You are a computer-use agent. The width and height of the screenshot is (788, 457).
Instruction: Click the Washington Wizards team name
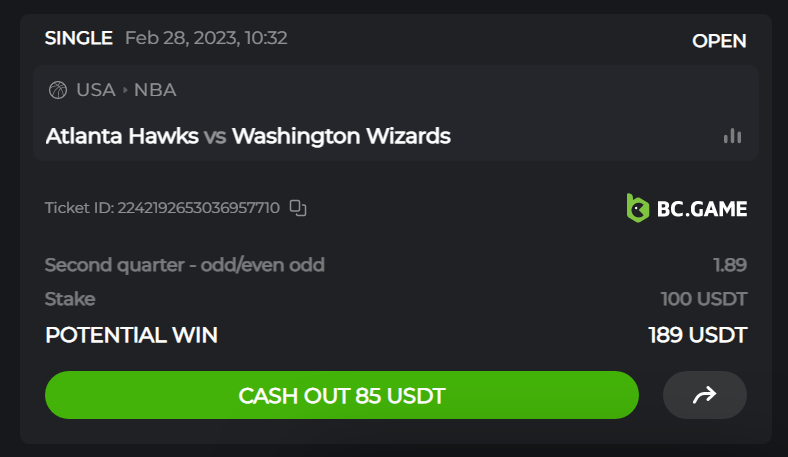(x=341, y=136)
